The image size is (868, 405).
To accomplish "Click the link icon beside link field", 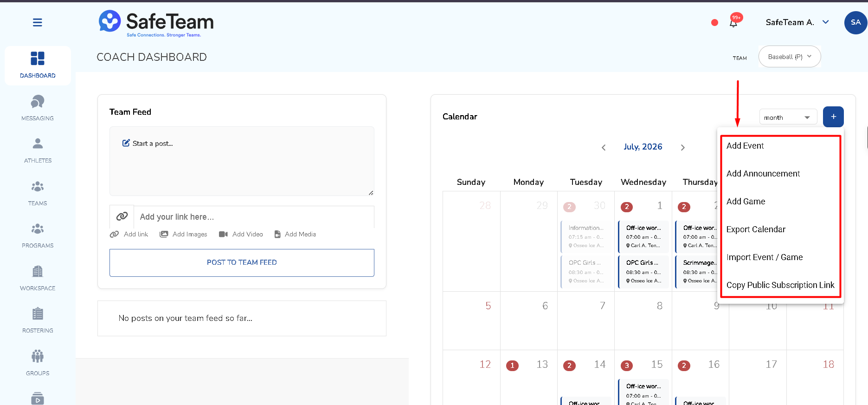I will coord(122,216).
